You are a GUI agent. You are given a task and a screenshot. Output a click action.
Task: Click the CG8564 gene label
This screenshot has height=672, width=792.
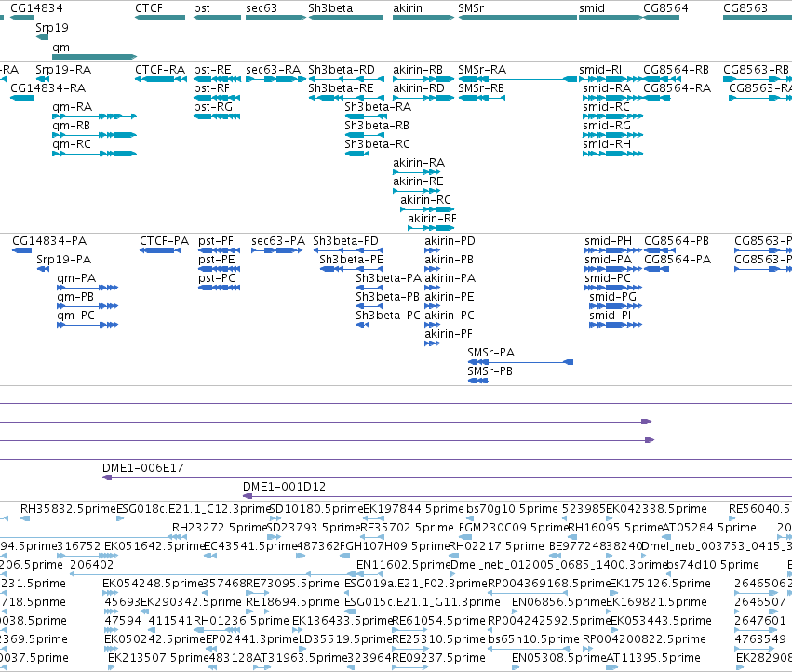coord(665,8)
